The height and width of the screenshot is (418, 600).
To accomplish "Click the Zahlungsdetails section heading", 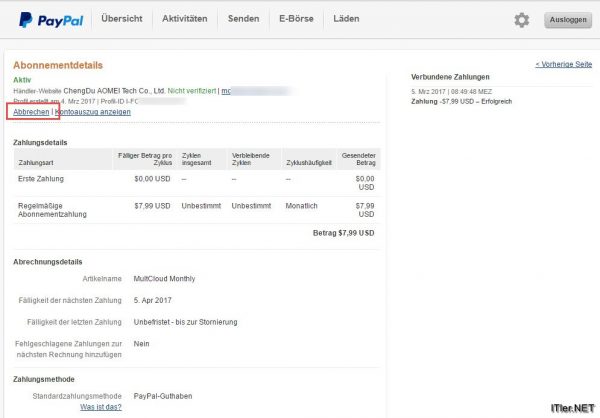I will click(40, 143).
